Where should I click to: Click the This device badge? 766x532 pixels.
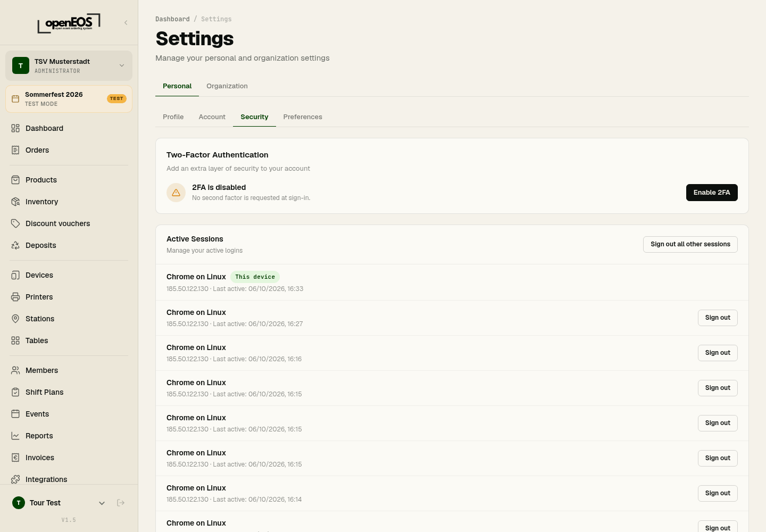coord(255,277)
